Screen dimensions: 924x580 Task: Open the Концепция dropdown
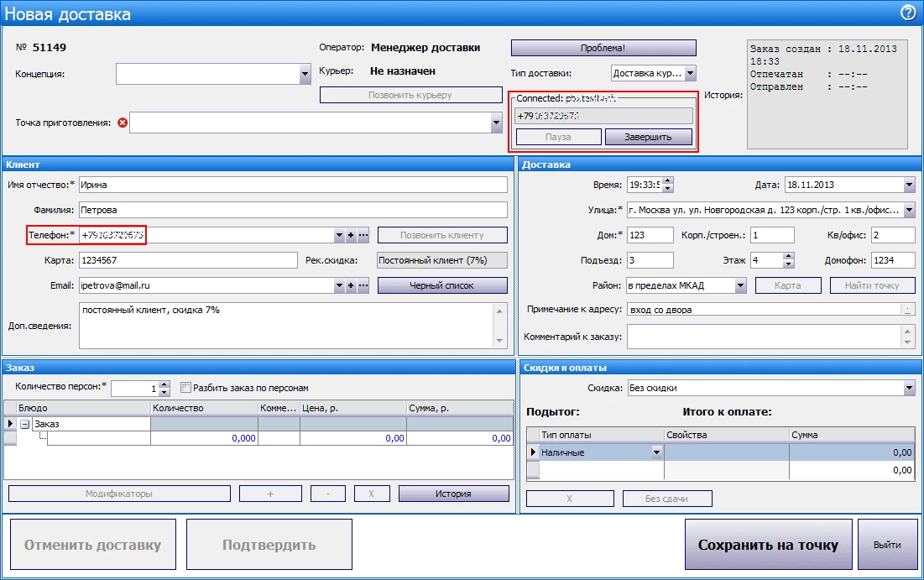[305, 75]
